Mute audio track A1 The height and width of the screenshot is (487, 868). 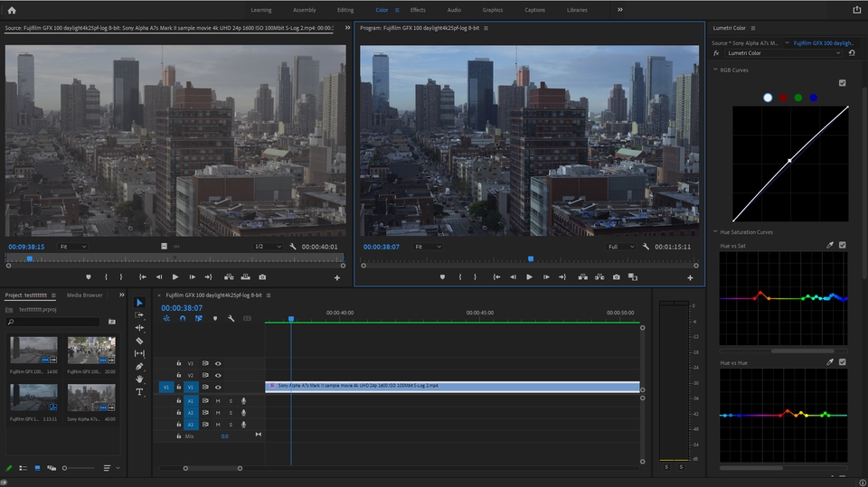(218, 400)
